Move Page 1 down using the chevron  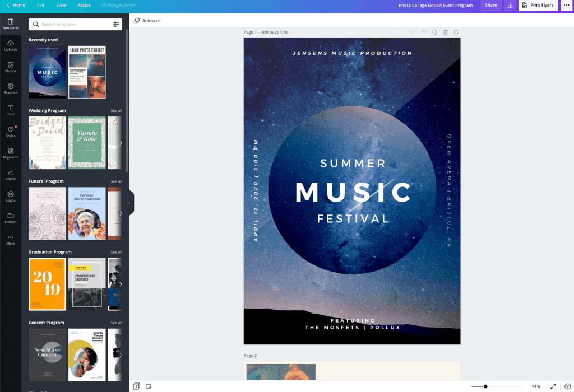[424, 32]
